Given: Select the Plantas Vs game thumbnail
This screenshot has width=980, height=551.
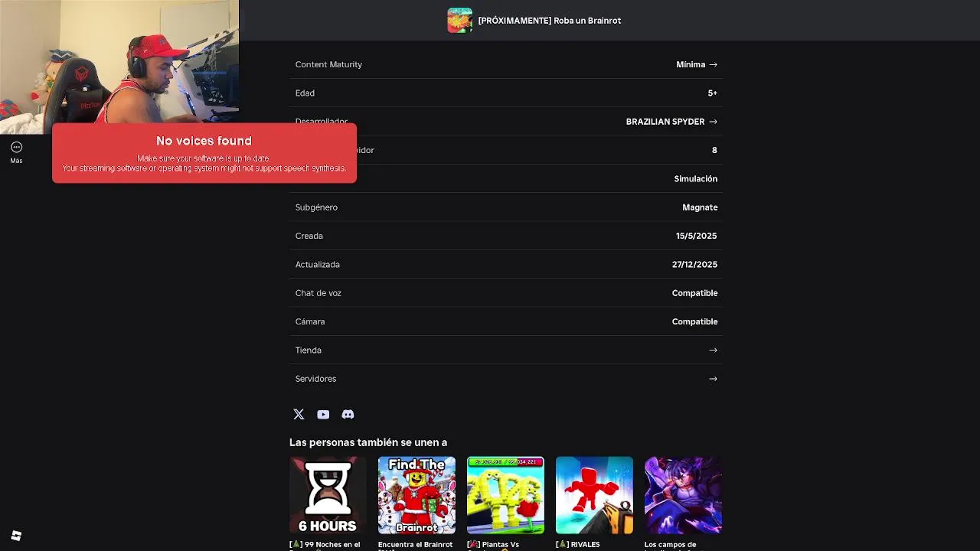Looking at the screenshot, I should [505, 495].
